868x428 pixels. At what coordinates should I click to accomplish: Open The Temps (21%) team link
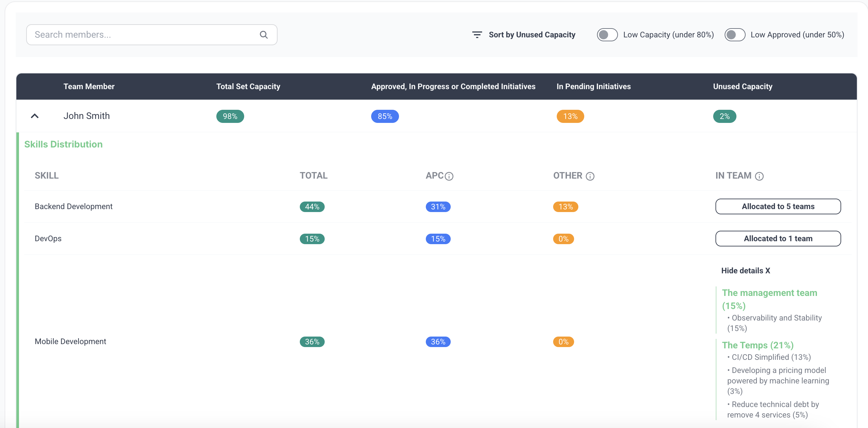coord(757,345)
